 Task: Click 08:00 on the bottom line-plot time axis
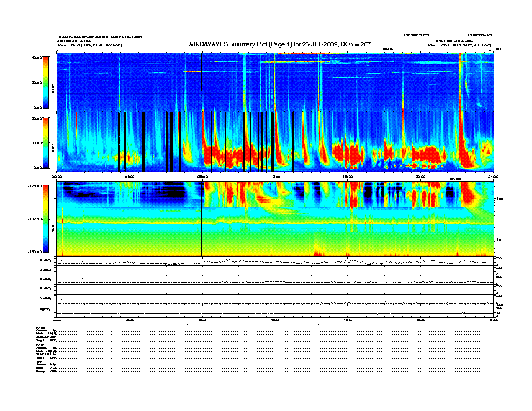tap(202, 320)
